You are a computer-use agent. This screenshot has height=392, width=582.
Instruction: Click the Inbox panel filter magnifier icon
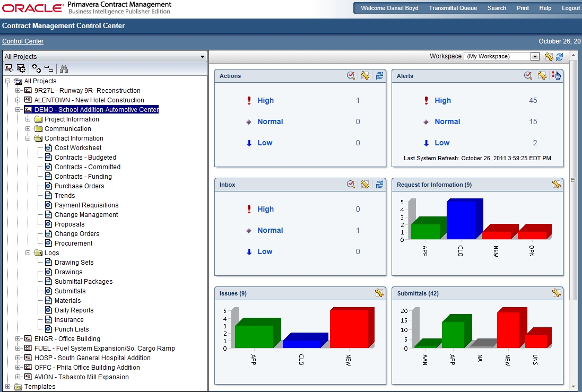click(x=351, y=184)
